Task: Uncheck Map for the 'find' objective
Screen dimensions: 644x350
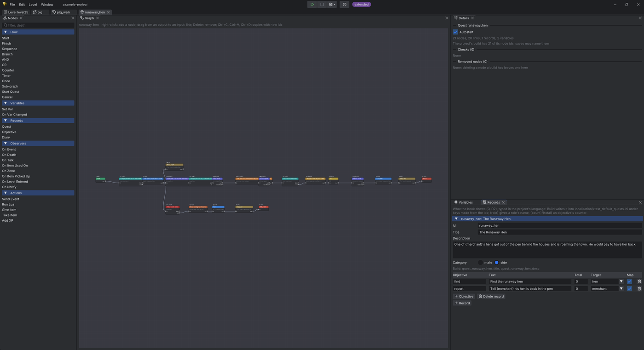Action: coord(629,281)
